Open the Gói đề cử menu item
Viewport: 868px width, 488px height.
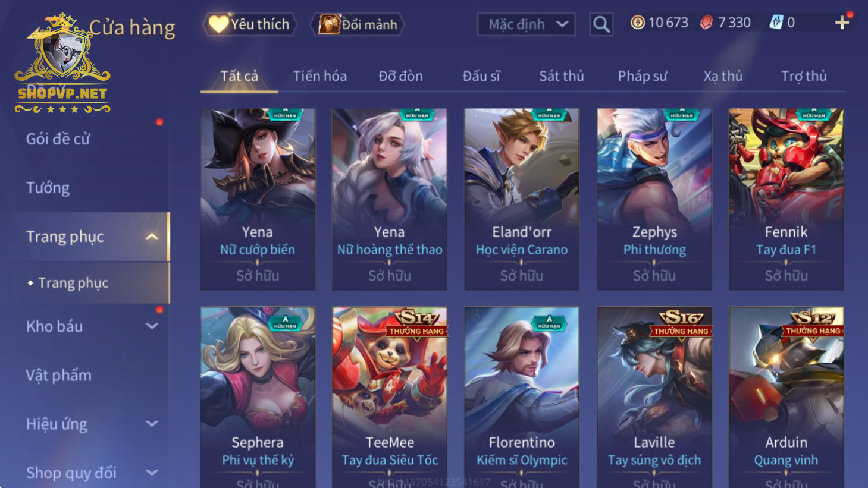(58, 139)
